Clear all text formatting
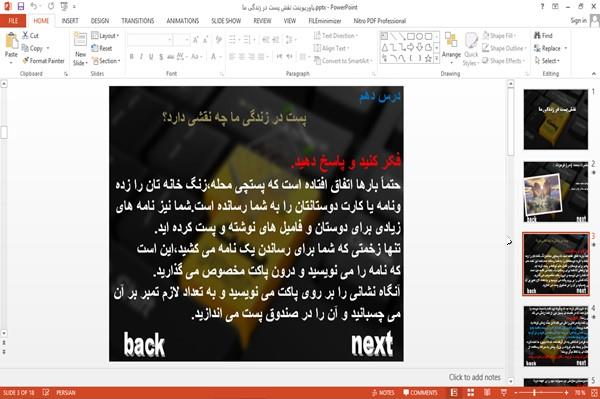 (x=219, y=40)
